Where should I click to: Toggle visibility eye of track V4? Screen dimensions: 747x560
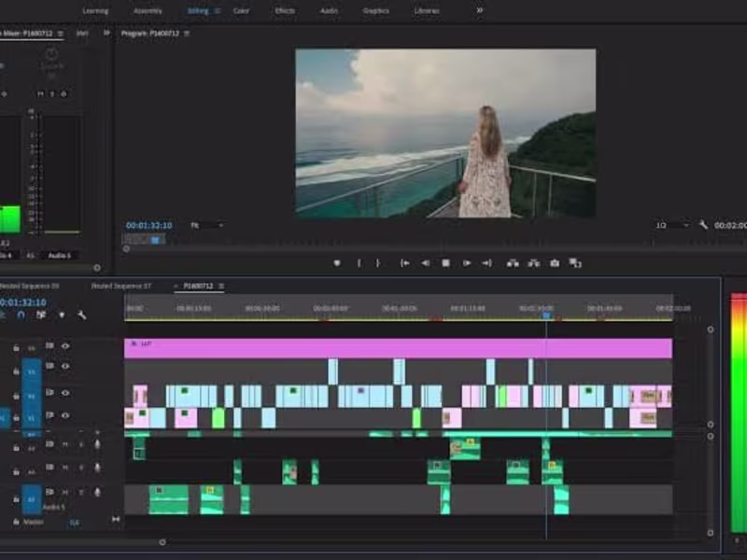(65, 346)
